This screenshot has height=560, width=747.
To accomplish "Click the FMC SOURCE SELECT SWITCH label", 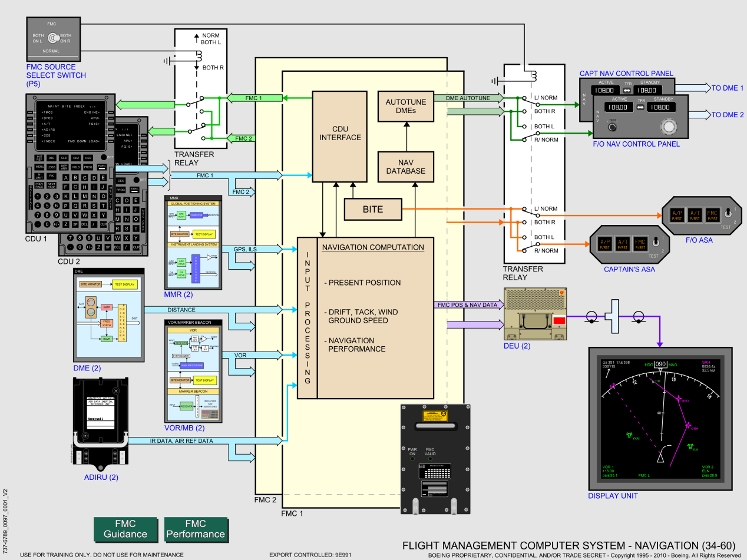I will 56,75.
